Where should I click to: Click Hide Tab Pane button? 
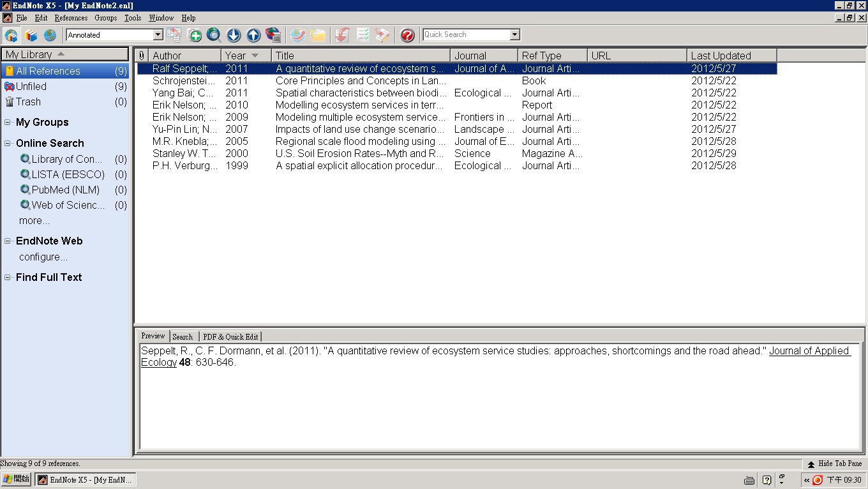(834, 463)
